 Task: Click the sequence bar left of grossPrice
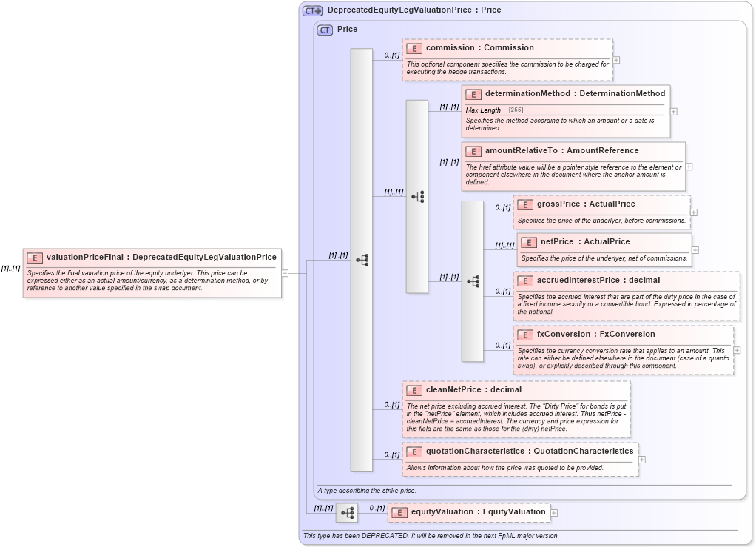[472, 281]
